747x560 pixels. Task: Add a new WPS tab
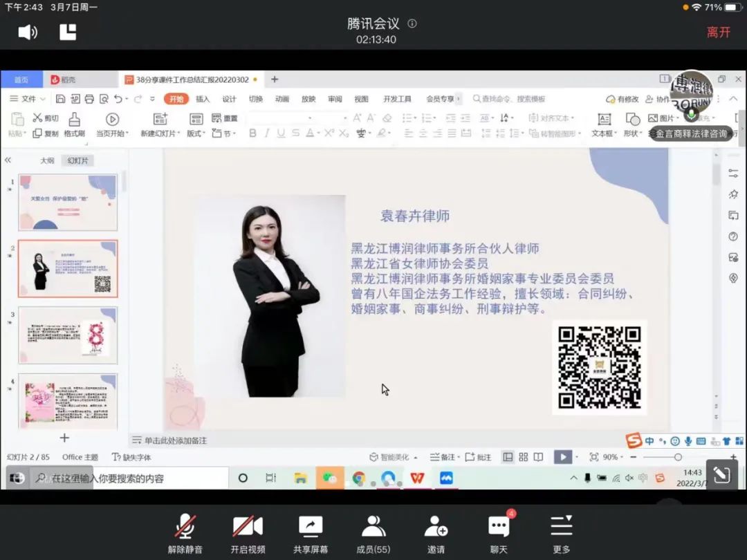(275, 80)
